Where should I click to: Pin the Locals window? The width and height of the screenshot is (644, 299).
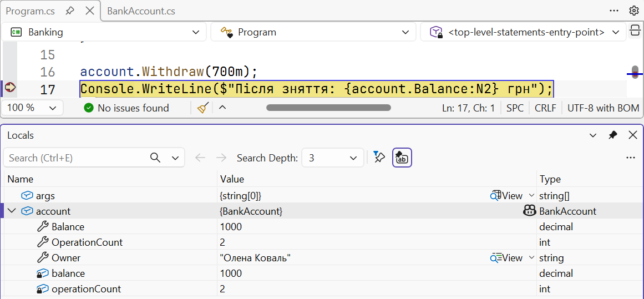point(613,135)
